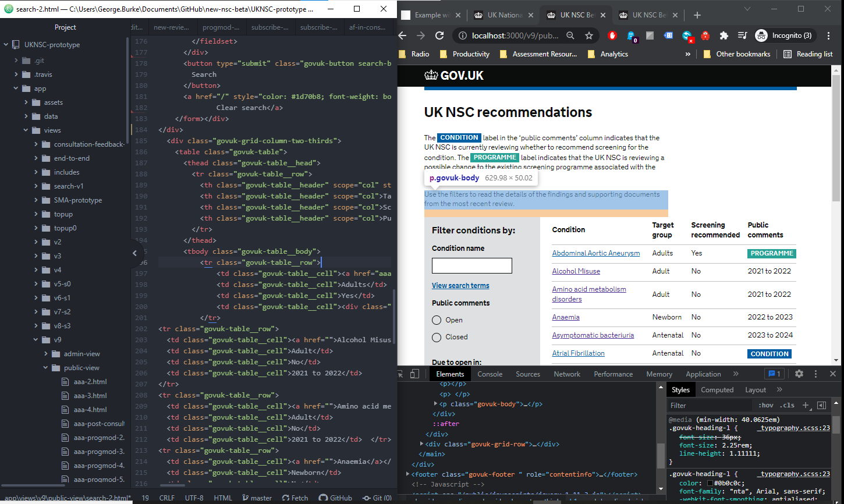Select the Closed public comments radio
Viewport: 844px width, 504px height.
click(437, 337)
